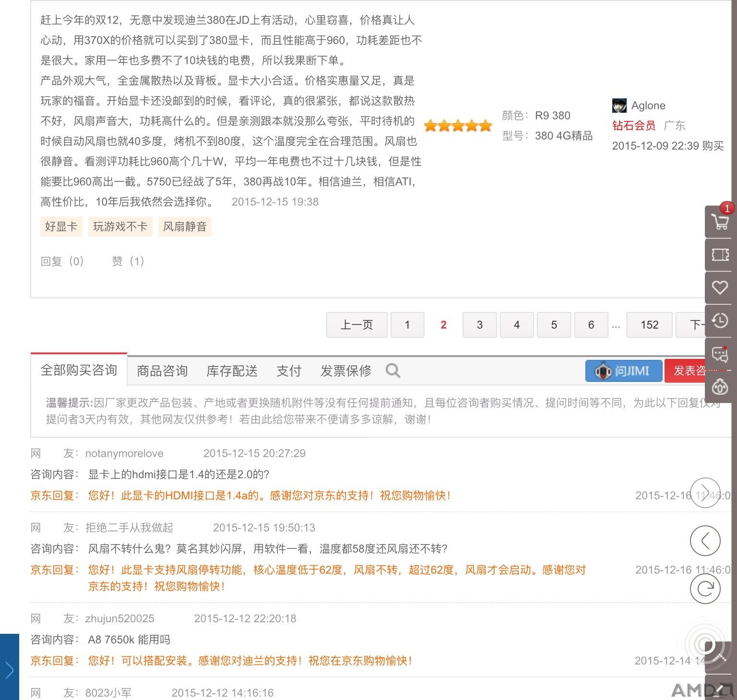Open browsing history clock sidebar icon
The image size is (737, 700).
click(x=720, y=320)
